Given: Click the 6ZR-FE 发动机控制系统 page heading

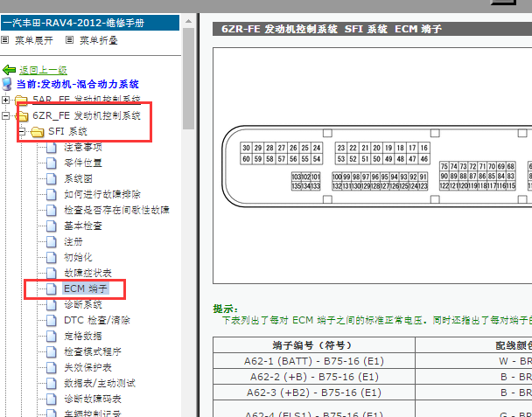Looking at the screenshot, I should (x=332, y=29).
